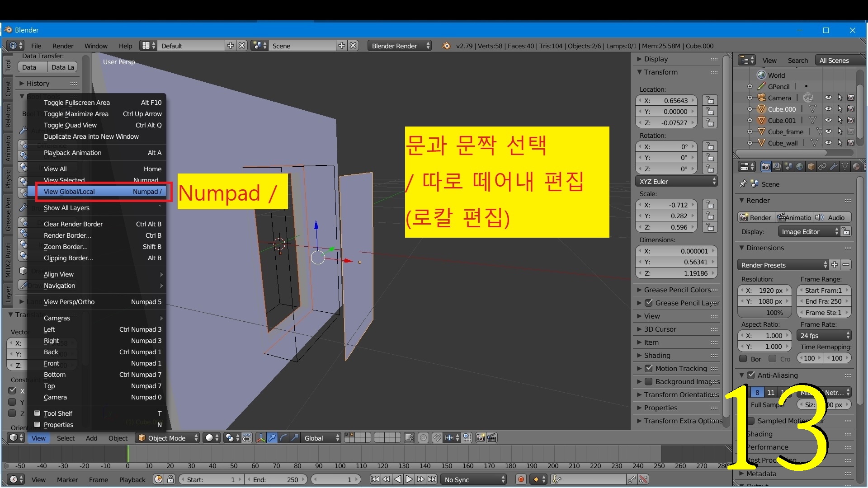Viewport: 868px width, 488px height.
Task: Toggle the Motion Tracking checkbox
Action: pyautogui.click(x=649, y=368)
